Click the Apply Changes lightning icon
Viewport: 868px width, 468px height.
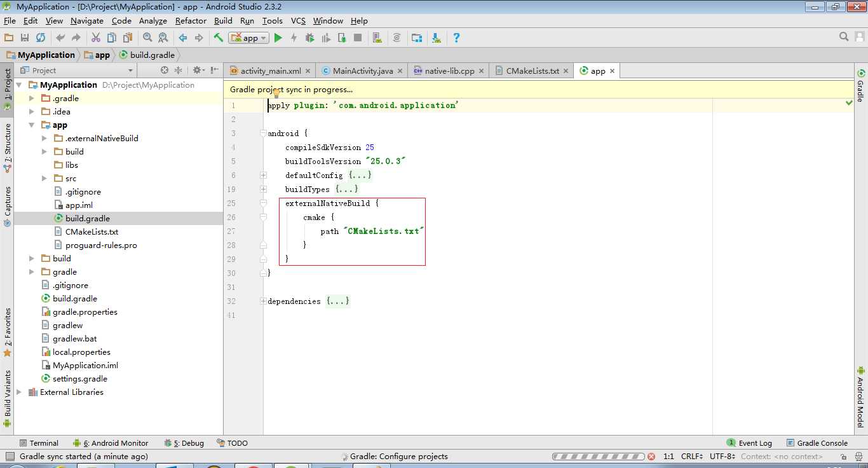(x=294, y=38)
